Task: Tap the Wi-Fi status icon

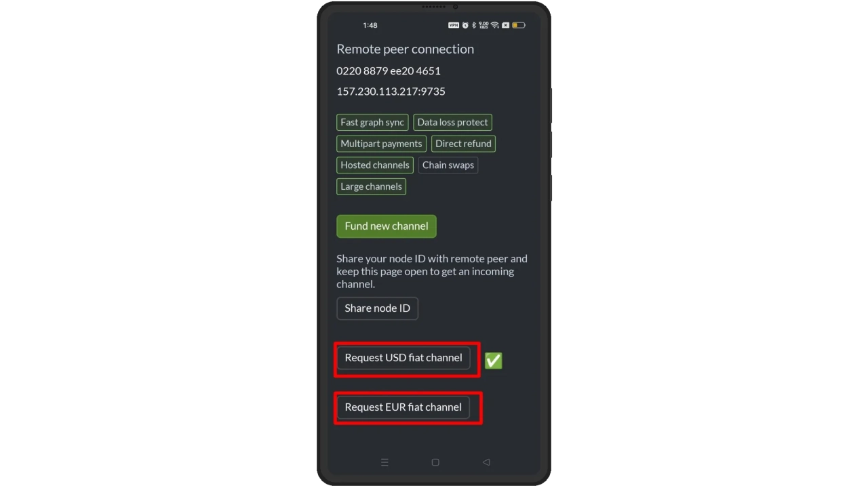Action: pyautogui.click(x=495, y=25)
